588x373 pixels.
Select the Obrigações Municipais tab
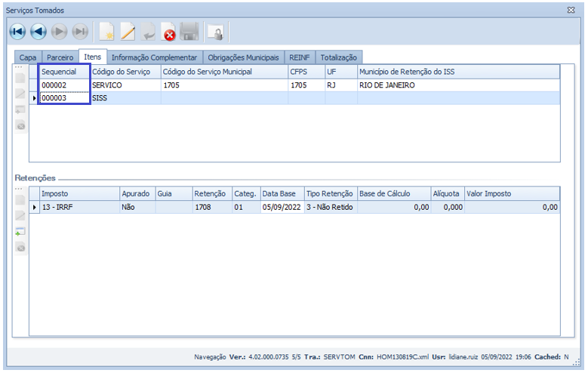pyautogui.click(x=243, y=57)
